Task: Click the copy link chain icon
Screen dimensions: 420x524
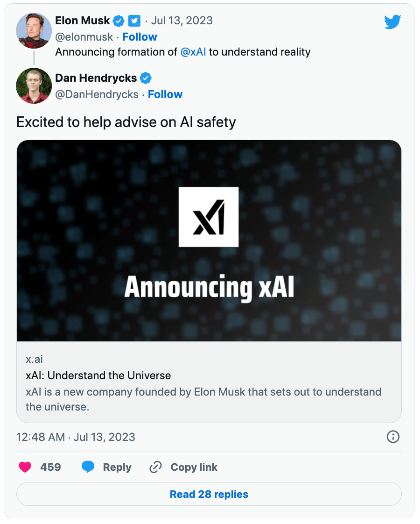Action: point(155,467)
